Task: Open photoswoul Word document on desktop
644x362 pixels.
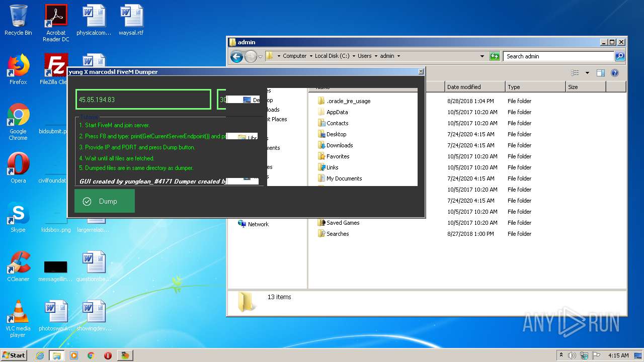Action: coord(56,316)
